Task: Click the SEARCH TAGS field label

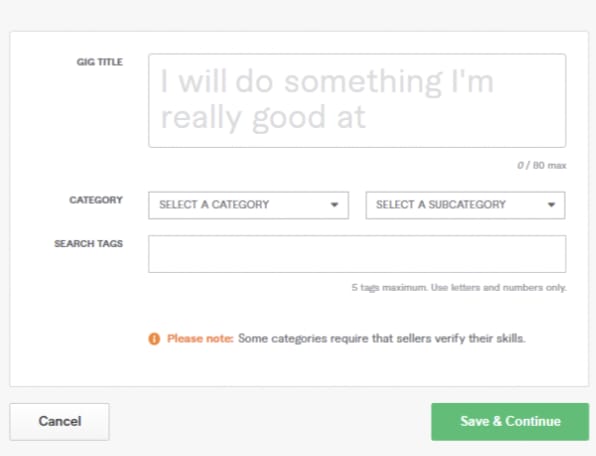Action: pyautogui.click(x=89, y=244)
